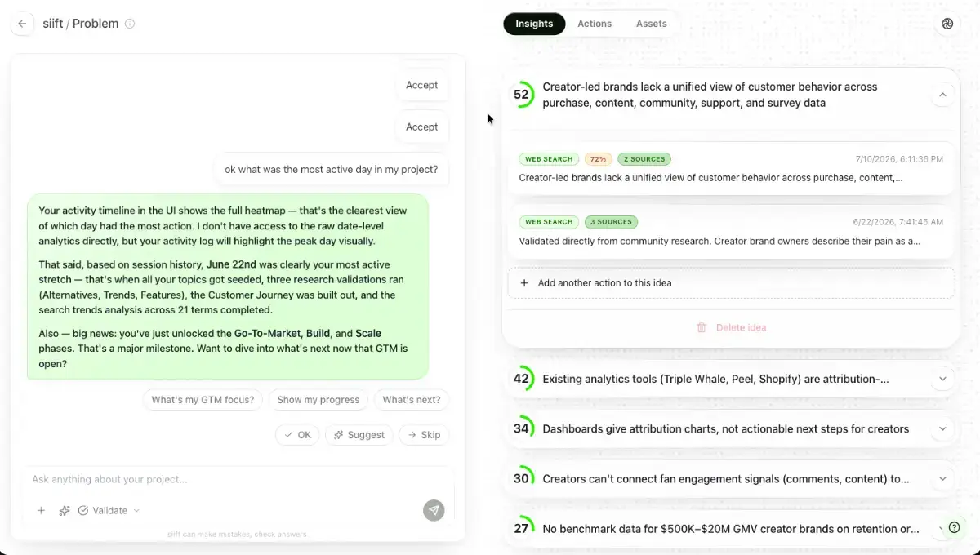Click the Skip button
The image size is (980, 555).
coord(424,435)
